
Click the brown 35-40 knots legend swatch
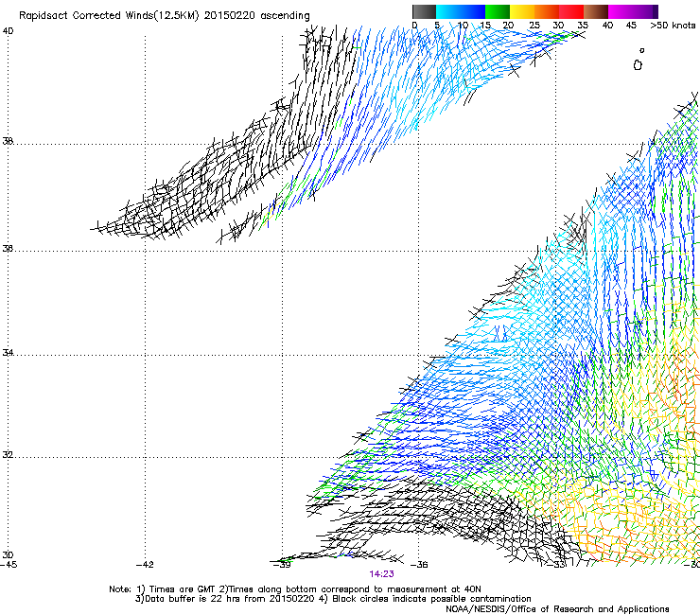[x=596, y=11]
